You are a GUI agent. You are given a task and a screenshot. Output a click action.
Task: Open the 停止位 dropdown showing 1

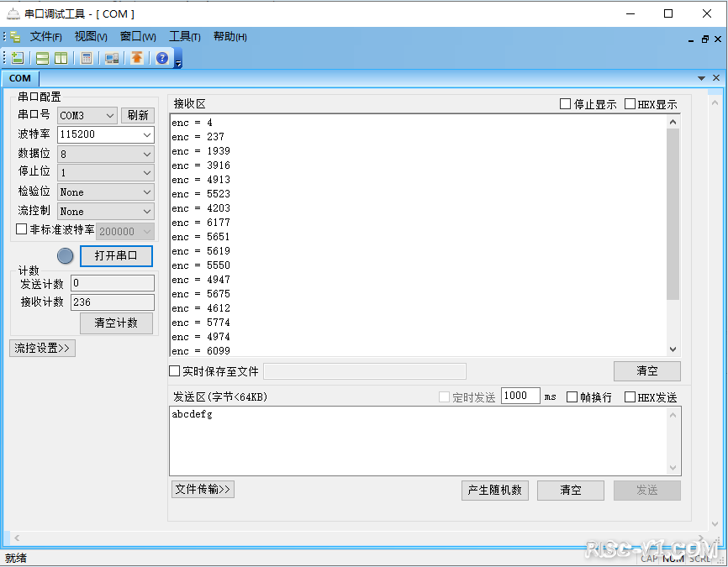pos(106,173)
